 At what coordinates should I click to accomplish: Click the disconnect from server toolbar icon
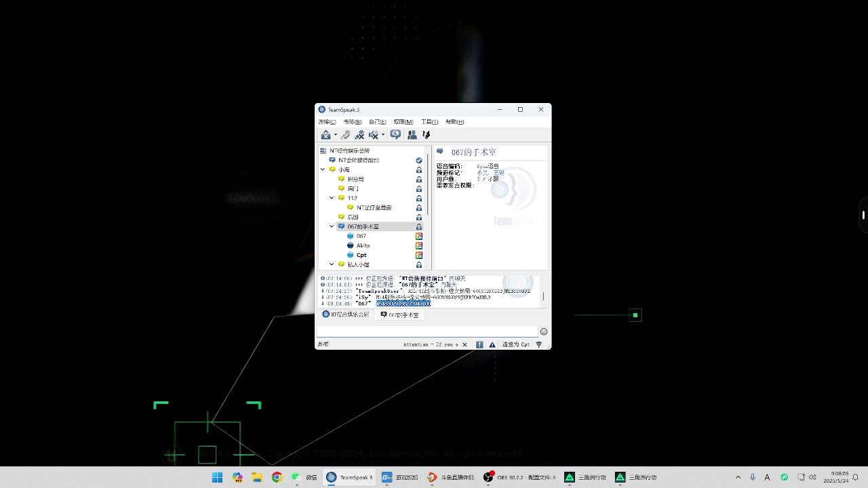click(346, 135)
